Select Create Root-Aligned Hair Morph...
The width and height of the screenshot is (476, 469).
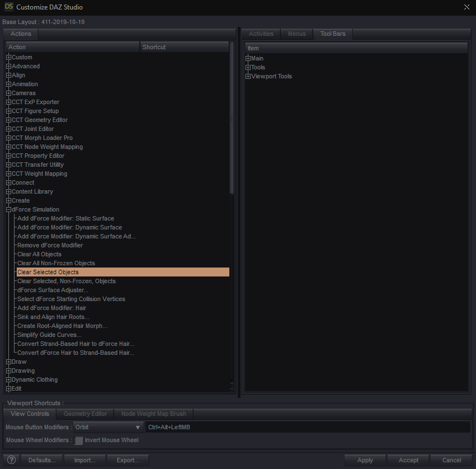click(62, 326)
